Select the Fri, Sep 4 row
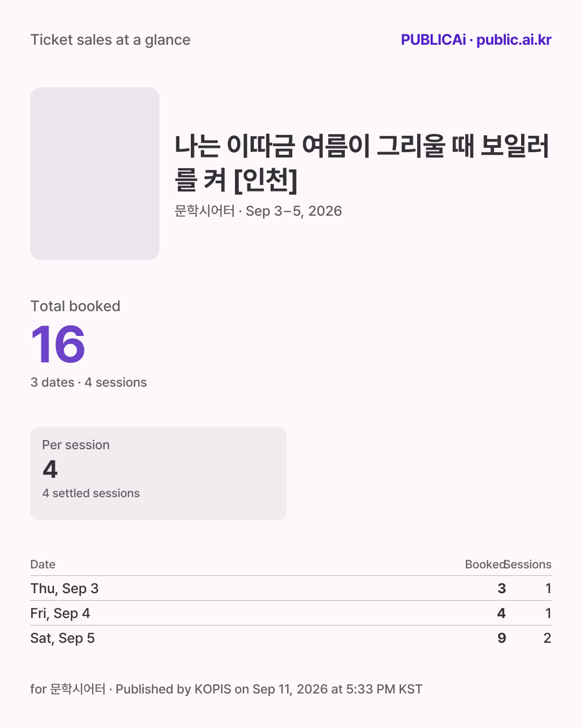The height and width of the screenshot is (728, 582). click(291, 613)
